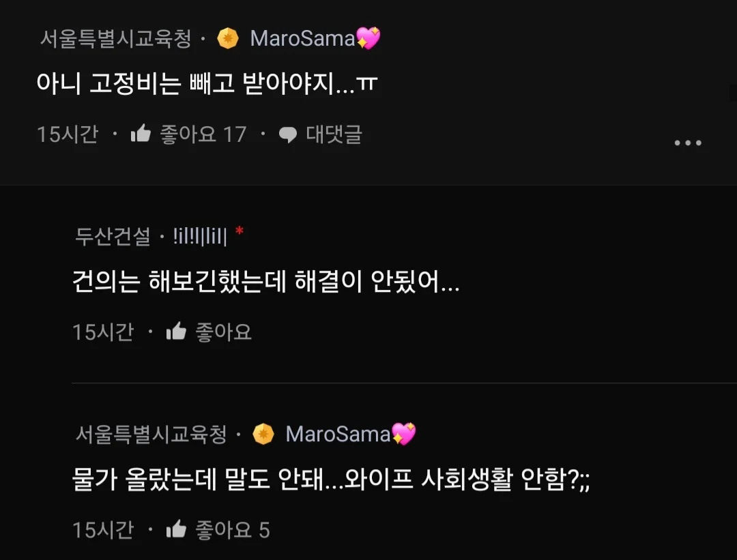Click gold badge beside top MaroSama name
The height and width of the screenshot is (560, 737).
click(x=228, y=38)
